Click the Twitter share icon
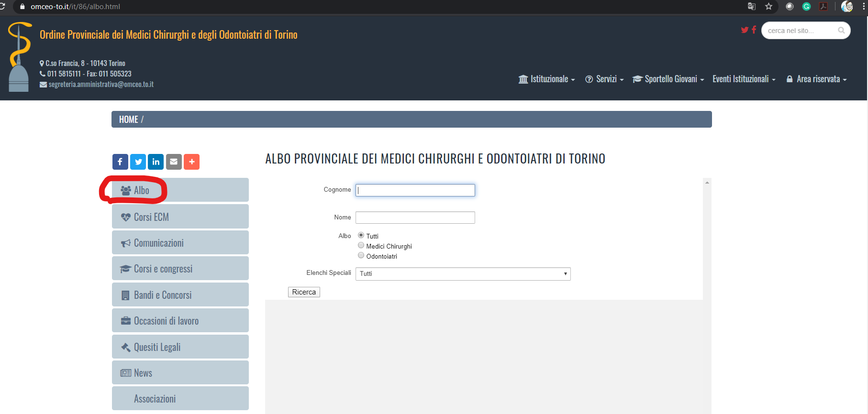 138,162
